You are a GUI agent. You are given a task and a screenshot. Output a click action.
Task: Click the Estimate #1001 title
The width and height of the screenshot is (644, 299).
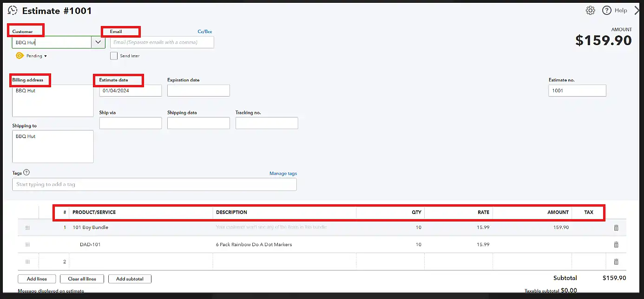[x=57, y=11]
